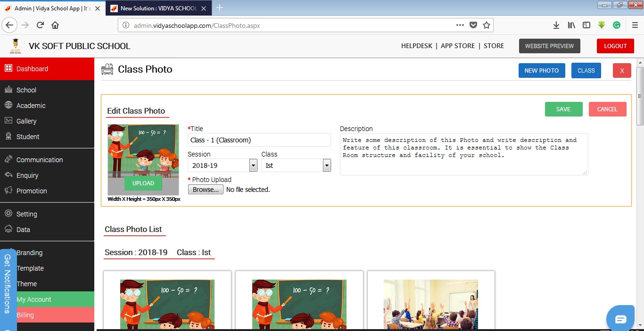Click the Promotion megaphone icon
The image size is (644, 331).
pyautogui.click(x=8, y=190)
